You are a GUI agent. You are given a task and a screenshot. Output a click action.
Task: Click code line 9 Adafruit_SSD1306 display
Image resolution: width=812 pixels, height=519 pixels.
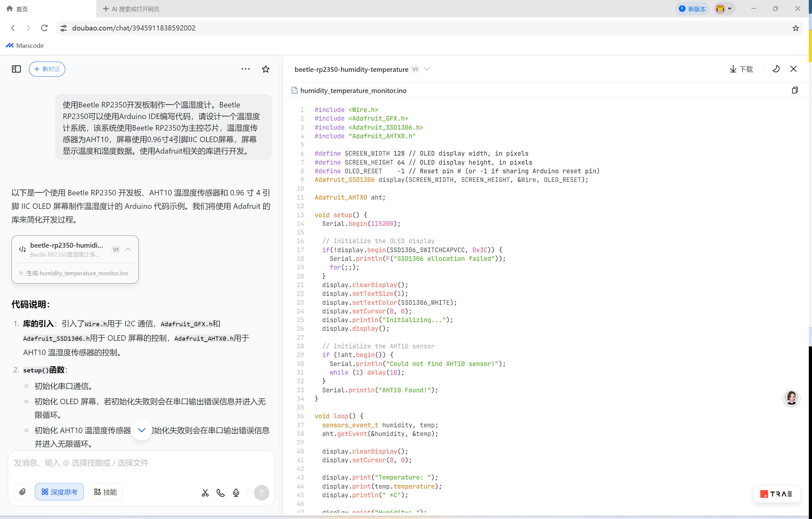(451, 180)
